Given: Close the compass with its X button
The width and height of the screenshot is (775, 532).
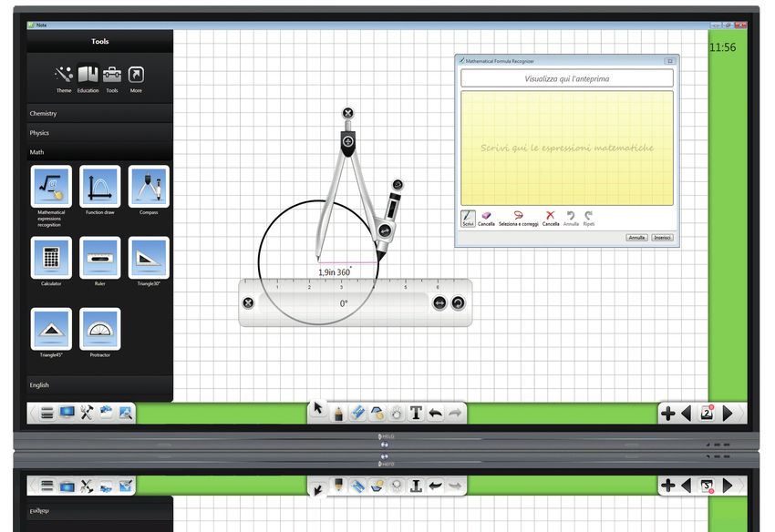Looking at the screenshot, I should point(348,113).
